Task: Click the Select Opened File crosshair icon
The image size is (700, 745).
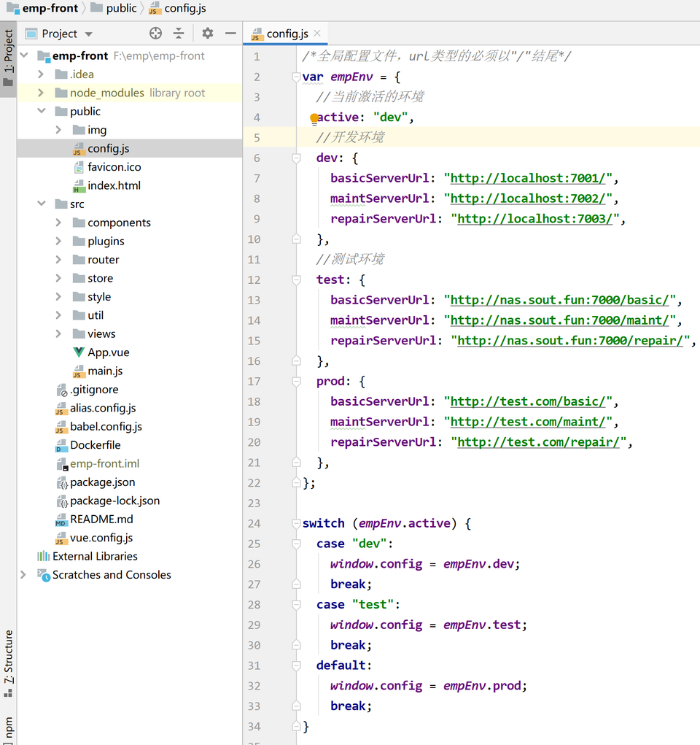Action: pos(155,33)
